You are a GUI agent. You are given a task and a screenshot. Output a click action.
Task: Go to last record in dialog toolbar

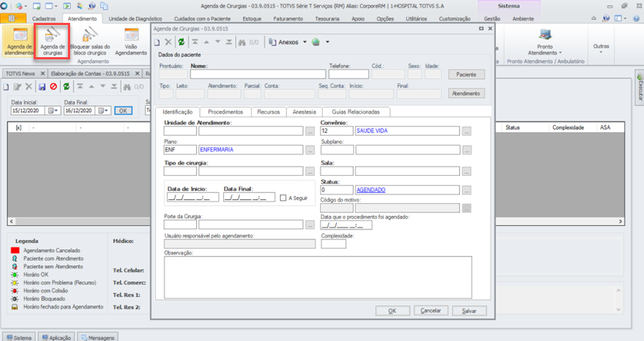(229, 42)
